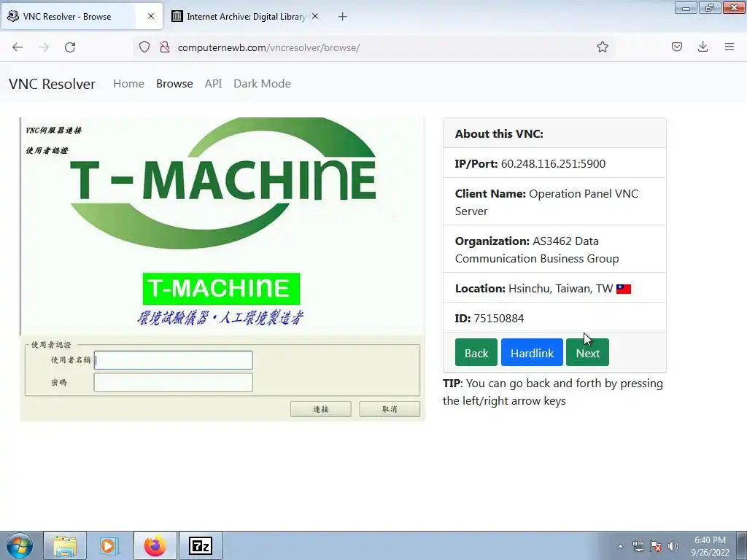
Task: Click the 取消 cancel button in screenshot
Action: 390,409
